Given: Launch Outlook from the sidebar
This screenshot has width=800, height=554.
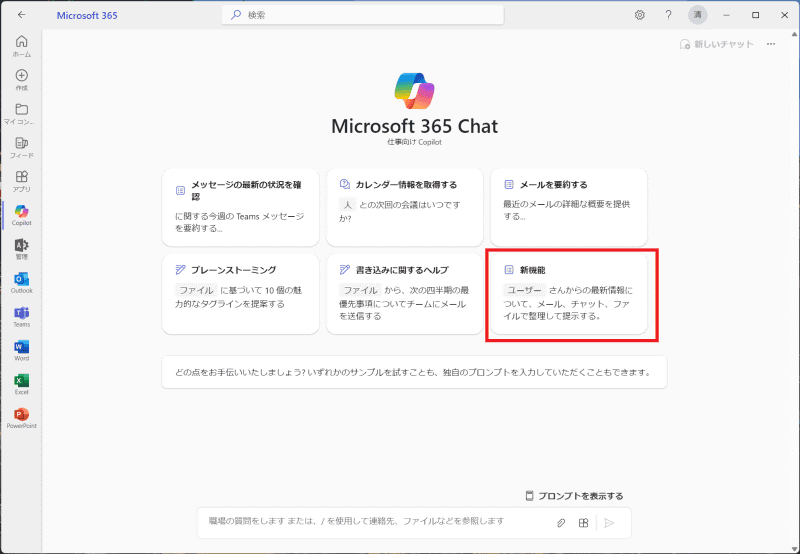Looking at the screenshot, I should click(21, 283).
